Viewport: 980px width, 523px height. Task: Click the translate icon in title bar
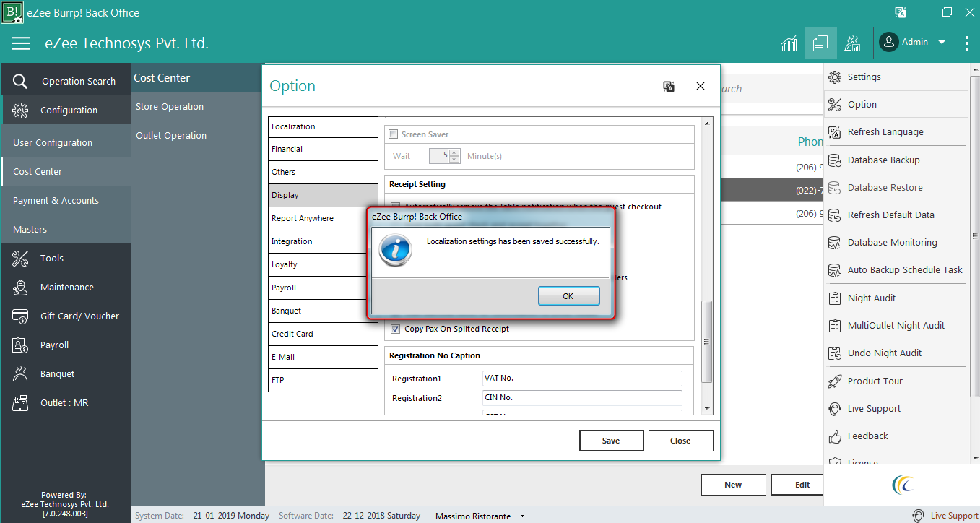(901, 12)
